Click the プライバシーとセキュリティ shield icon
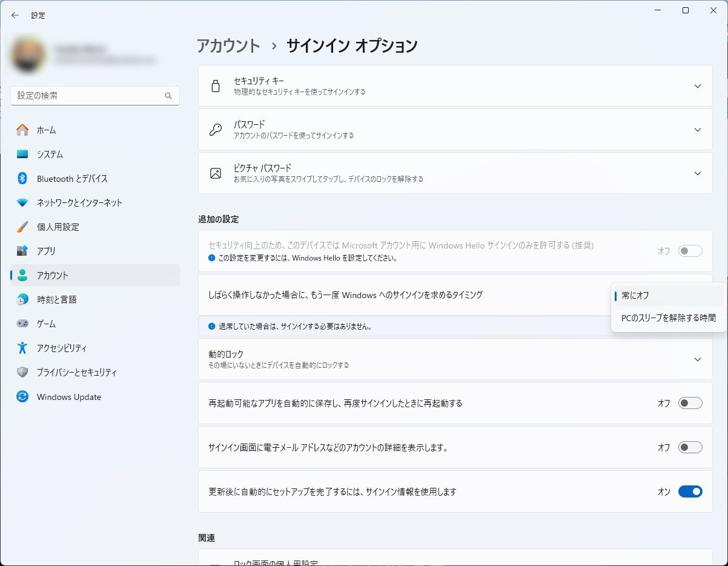 point(22,372)
